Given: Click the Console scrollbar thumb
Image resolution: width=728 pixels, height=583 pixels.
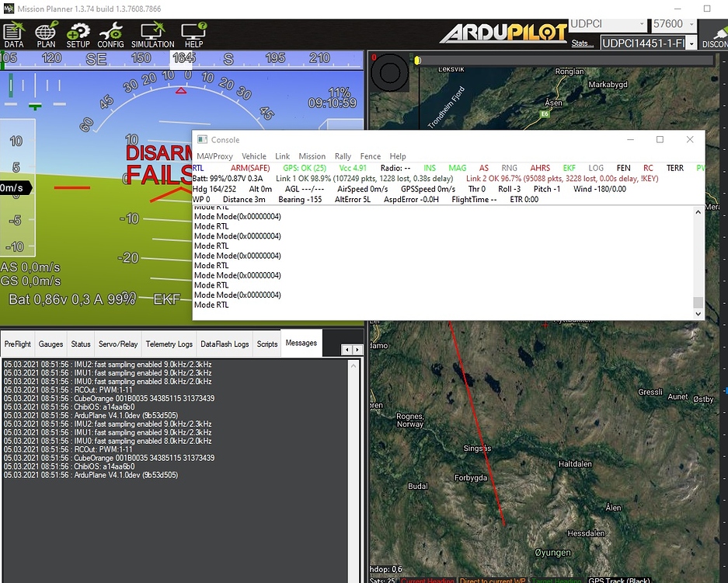Looking at the screenshot, I should click(x=698, y=302).
